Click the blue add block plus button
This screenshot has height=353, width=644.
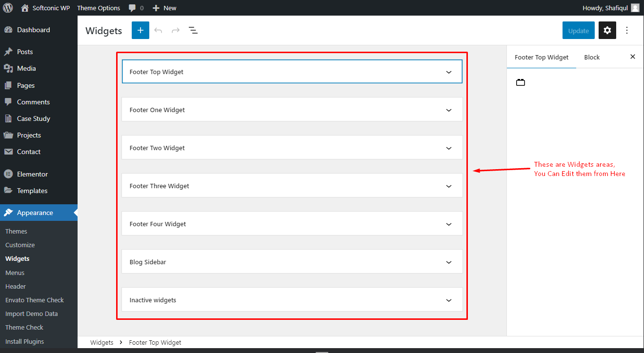click(141, 30)
